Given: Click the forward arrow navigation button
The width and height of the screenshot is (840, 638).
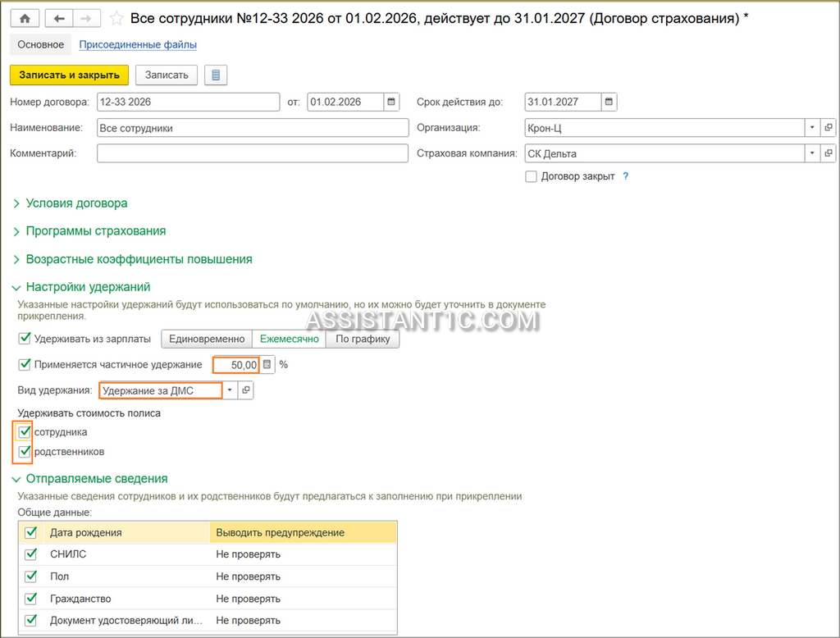Looking at the screenshot, I should (86, 19).
